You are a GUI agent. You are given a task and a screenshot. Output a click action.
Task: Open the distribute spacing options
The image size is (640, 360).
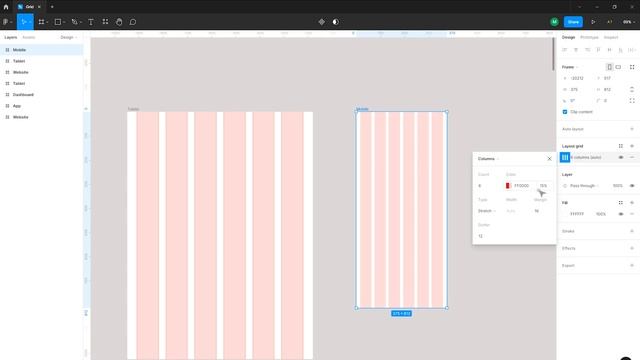(x=632, y=50)
